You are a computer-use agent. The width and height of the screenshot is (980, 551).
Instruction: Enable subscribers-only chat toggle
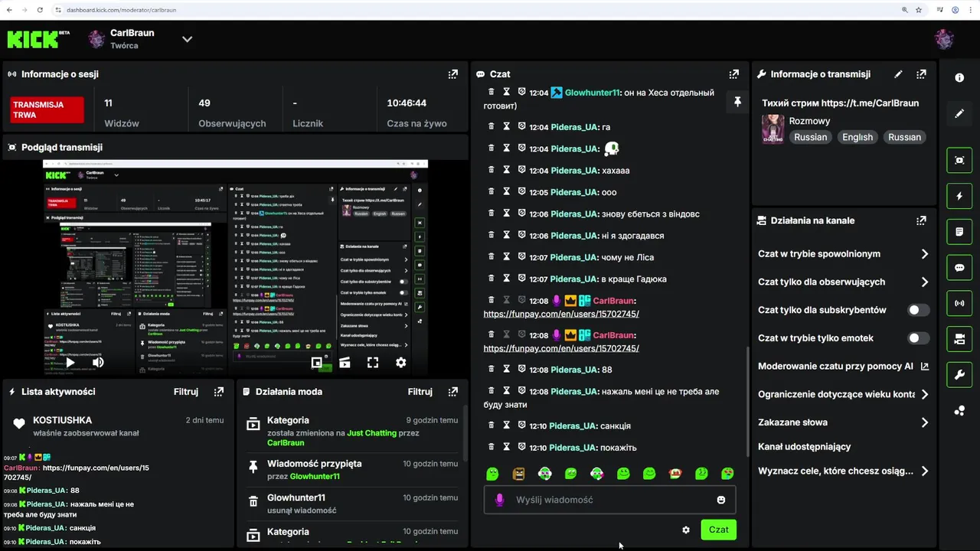pos(918,310)
